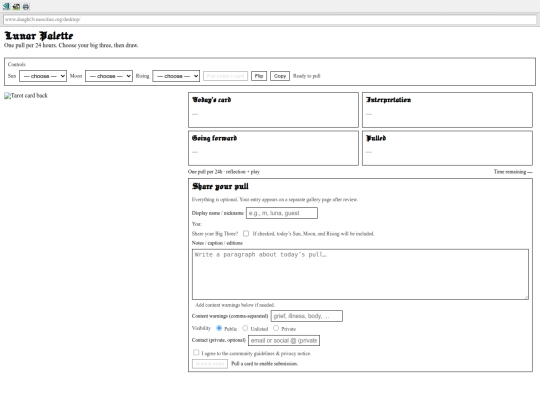Image resolution: width=540 pixels, height=405 pixels.
Task: Click the Submit entry button
Action: [210, 364]
